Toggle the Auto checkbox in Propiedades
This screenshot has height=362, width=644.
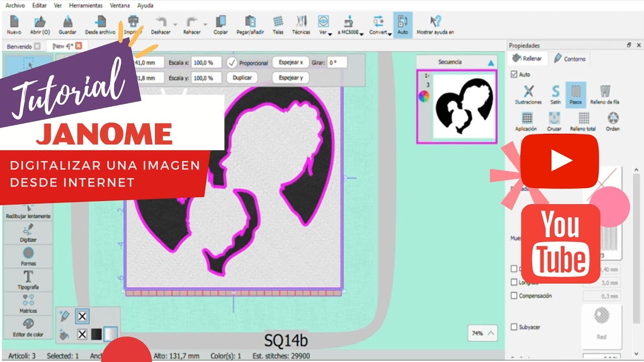(x=514, y=74)
